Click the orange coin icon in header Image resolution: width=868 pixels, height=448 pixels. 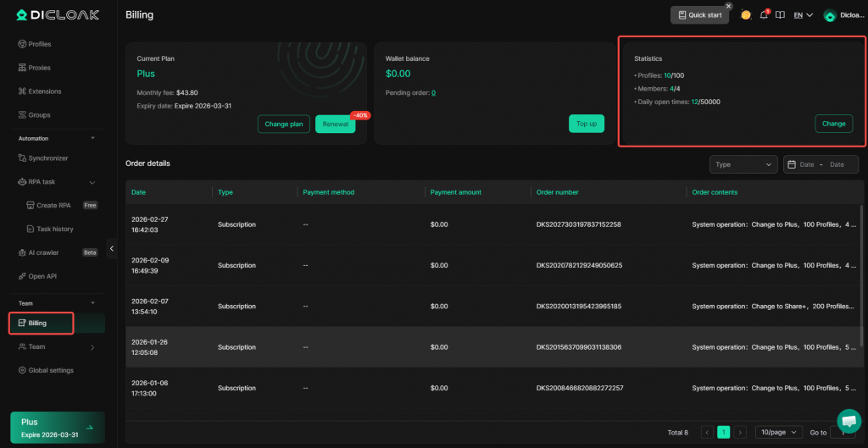pyautogui.click(x=745, y=15)
